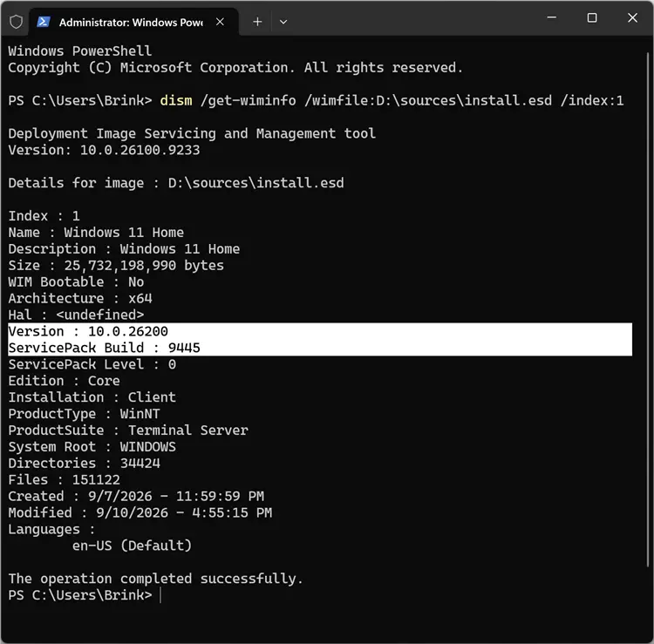Click 'ServicePack Level : 0' line
Image resolution: width=654 pixels, height=644 pixels.
92,364
